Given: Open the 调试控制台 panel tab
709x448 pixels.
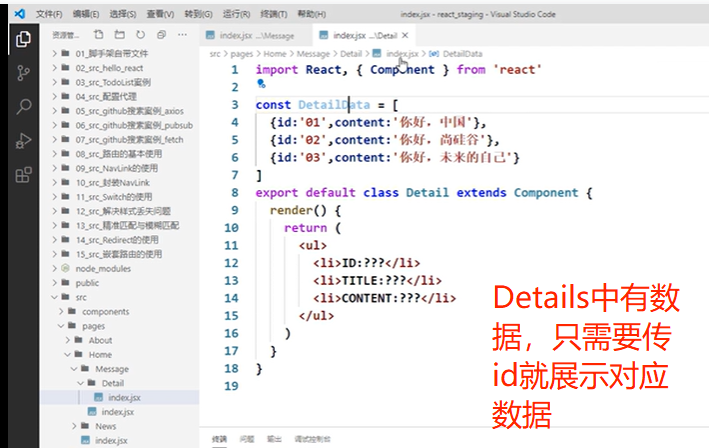Looking at the screenshot, I should [x=312, y=439].
